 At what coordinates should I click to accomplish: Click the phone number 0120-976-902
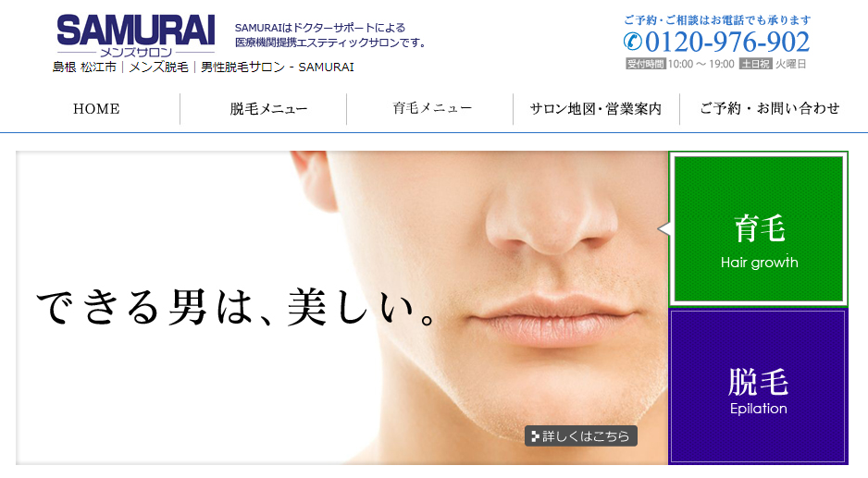tap(726, 42)
